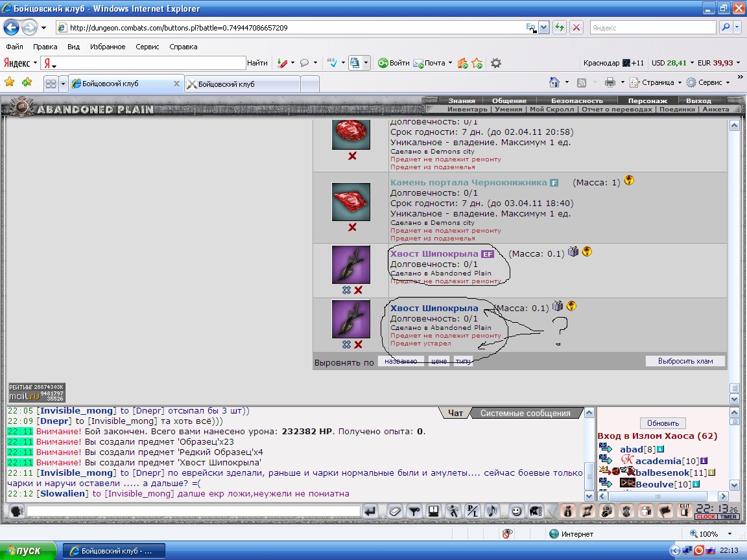Click the gold coin icon beside Камень портала Чернокнижника
747x560 pixels.
(629, 180)
